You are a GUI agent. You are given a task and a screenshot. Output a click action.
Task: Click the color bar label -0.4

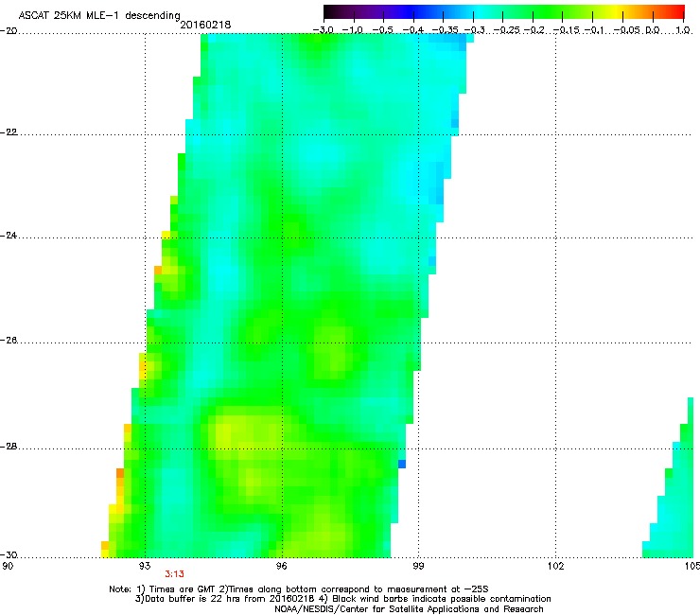(x=413, y=30)
